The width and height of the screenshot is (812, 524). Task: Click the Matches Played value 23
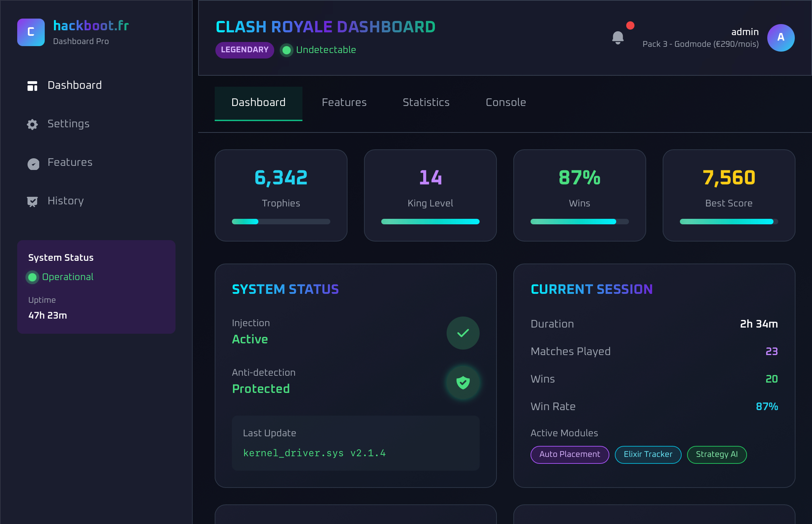click(772, 351)
